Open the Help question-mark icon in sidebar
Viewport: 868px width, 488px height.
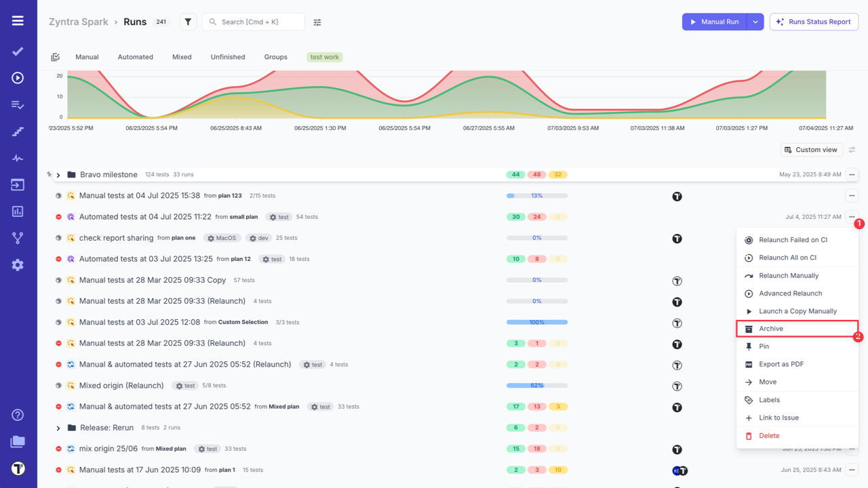[18, 415]
